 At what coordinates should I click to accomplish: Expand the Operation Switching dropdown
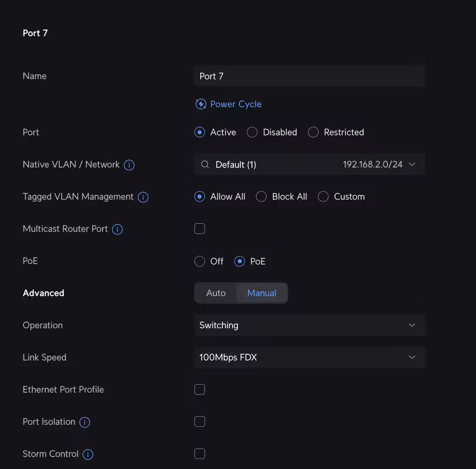tap(310, 325)
